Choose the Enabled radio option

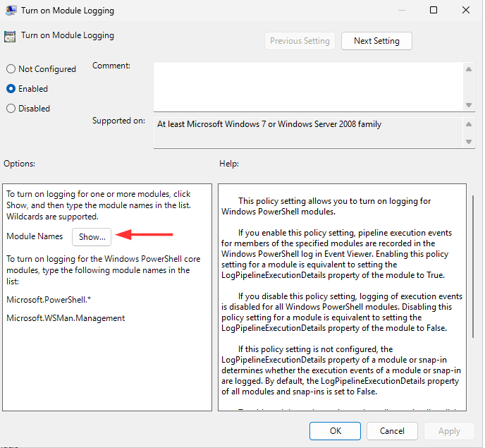click(x=11, y=89)
